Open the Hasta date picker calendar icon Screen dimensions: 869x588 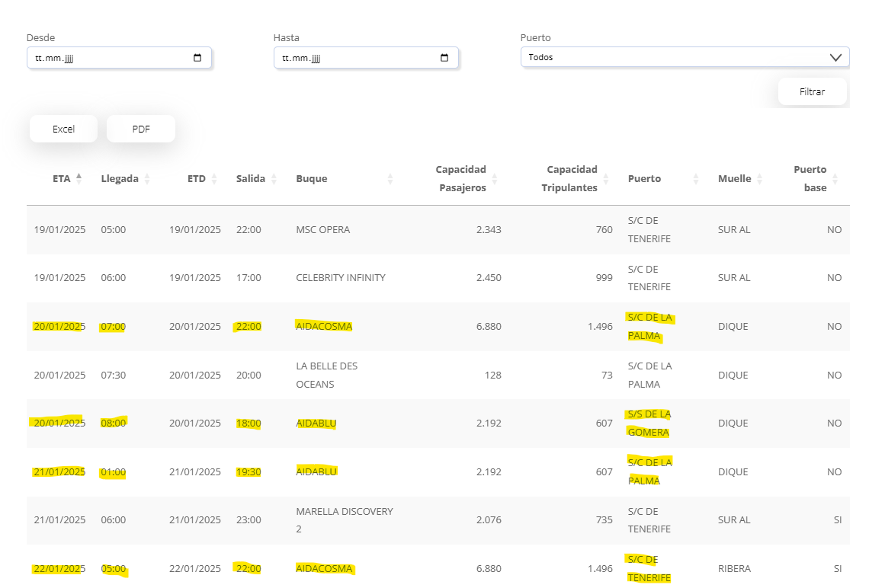444,58
